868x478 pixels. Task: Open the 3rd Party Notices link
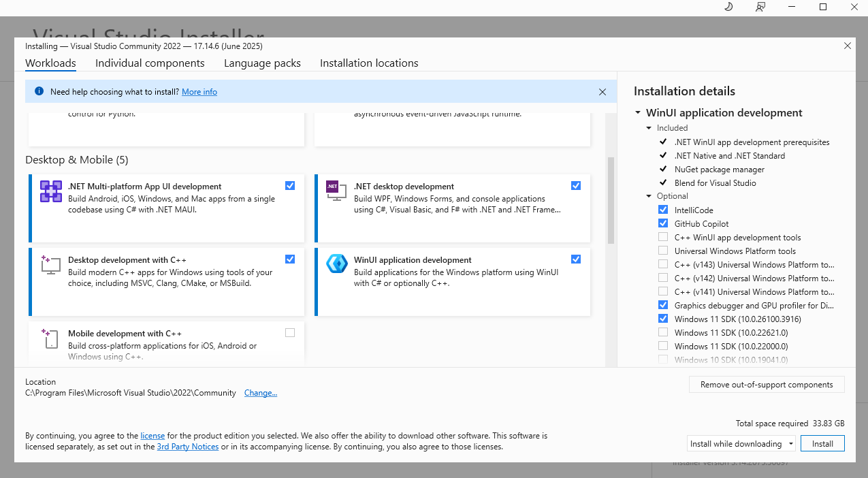click(188, 447)
